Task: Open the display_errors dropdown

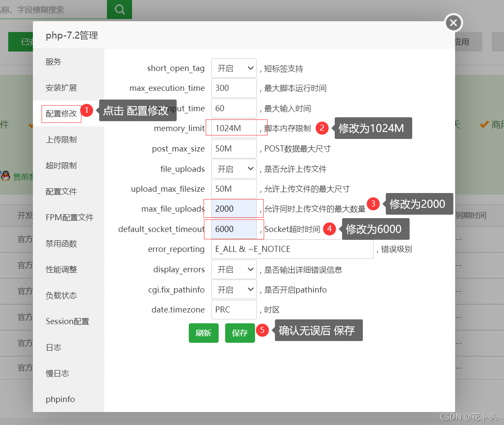Action: 234,269
